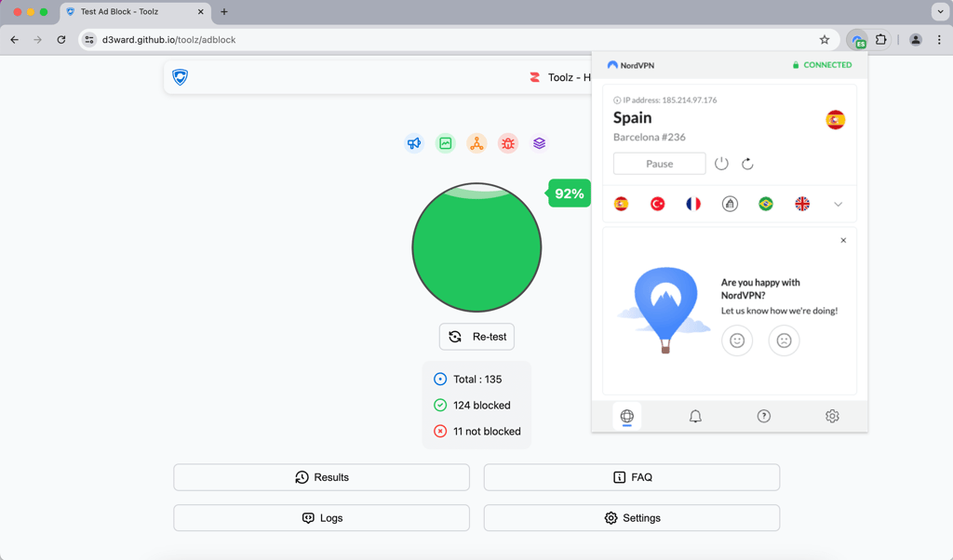953x560 pixels.
Task: Pause the VPN connection
Action: pyautogui.click(x=660, y=164)
